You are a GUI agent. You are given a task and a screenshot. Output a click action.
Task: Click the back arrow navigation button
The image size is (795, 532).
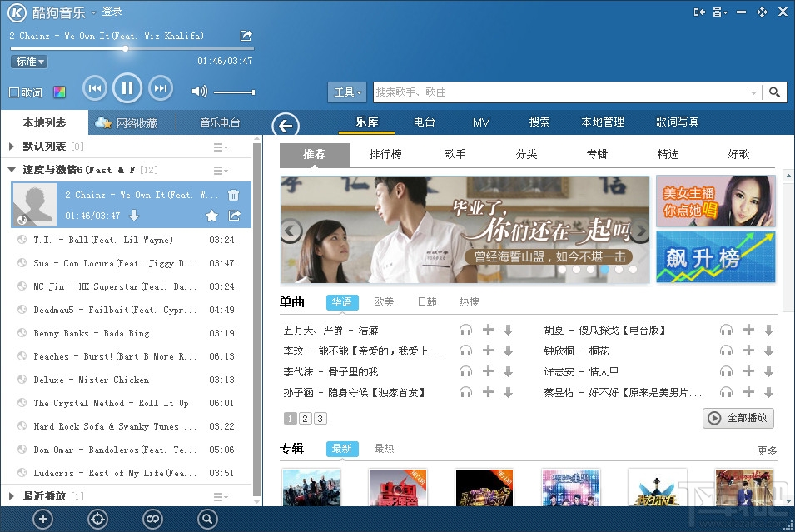coord(286,125)
